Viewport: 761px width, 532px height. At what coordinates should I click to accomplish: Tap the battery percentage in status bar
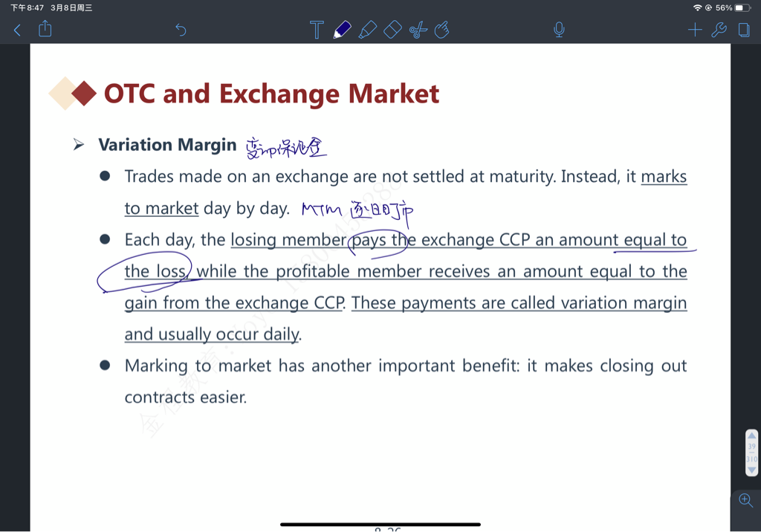[724, 7]
